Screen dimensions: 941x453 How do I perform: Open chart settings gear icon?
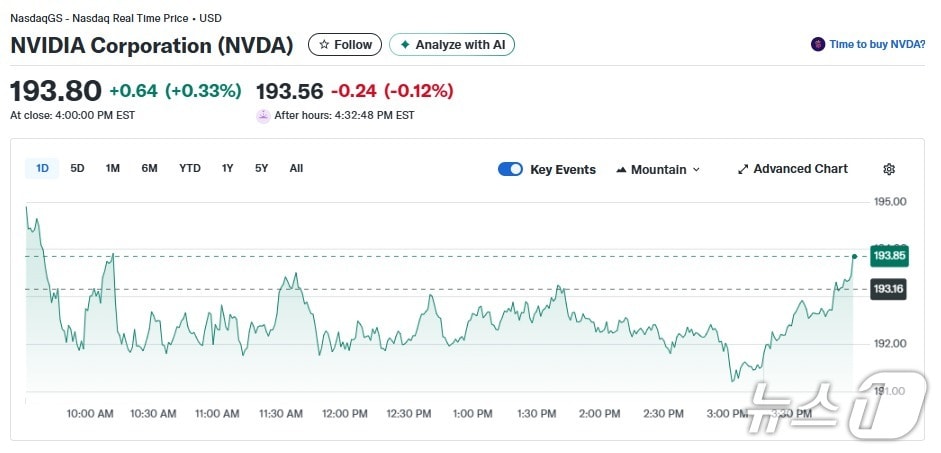(889, 169)
